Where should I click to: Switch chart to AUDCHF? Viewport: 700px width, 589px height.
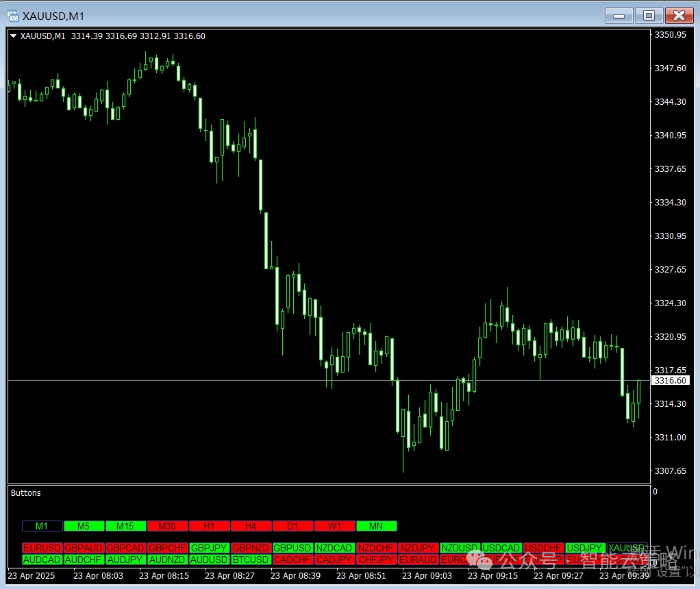[x=84, y=560]
